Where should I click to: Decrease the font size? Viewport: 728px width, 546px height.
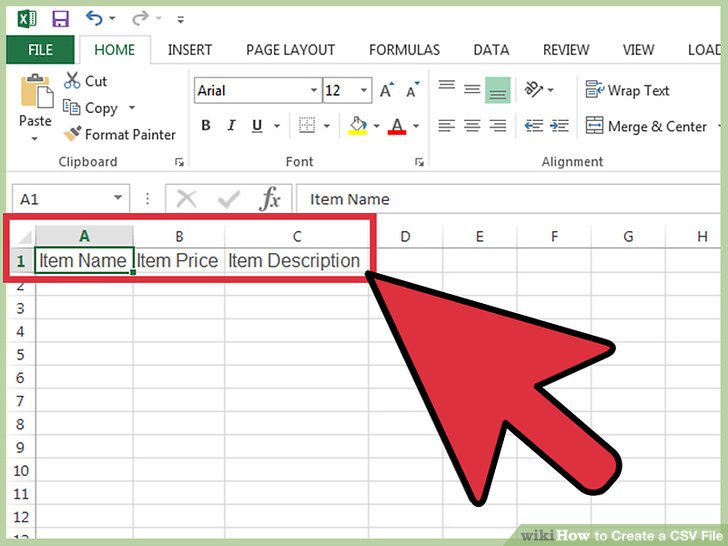click(x=412, y=90)
